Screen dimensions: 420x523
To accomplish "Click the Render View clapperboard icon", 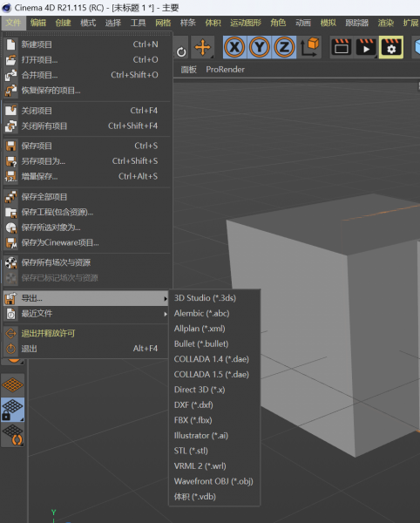I will coord(342,47).
